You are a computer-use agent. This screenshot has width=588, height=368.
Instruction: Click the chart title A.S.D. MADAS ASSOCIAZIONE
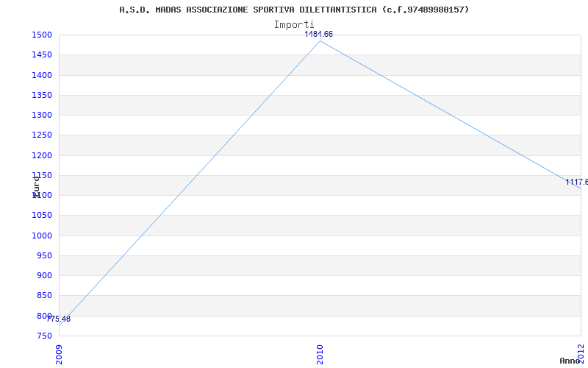tap(294, 10)
